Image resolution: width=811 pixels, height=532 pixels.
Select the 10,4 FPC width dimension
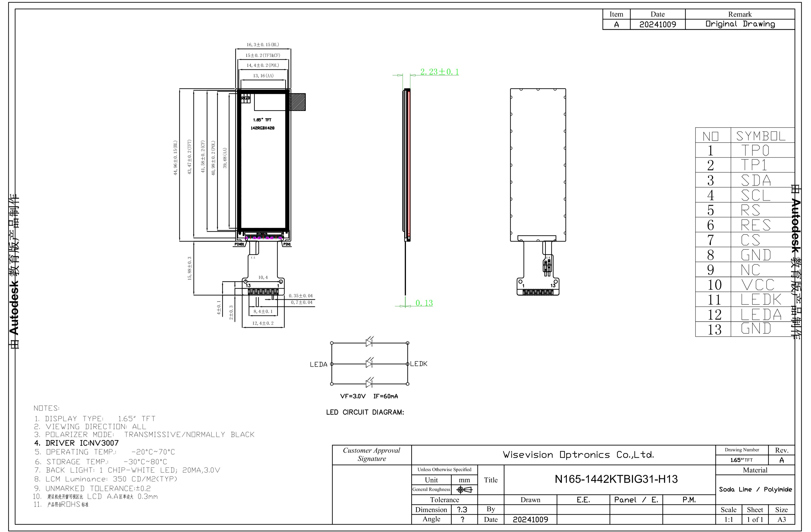pos(263,277)
